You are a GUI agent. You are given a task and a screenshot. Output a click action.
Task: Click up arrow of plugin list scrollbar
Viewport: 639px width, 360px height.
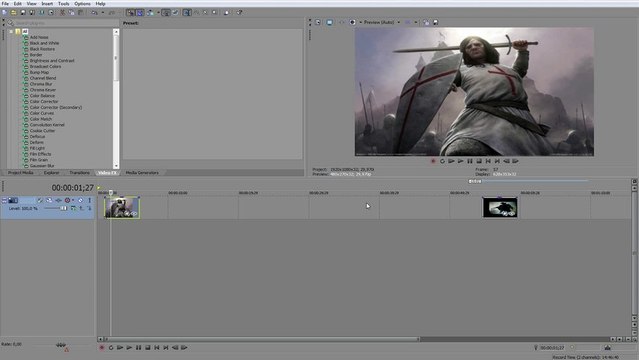point(116,31)
